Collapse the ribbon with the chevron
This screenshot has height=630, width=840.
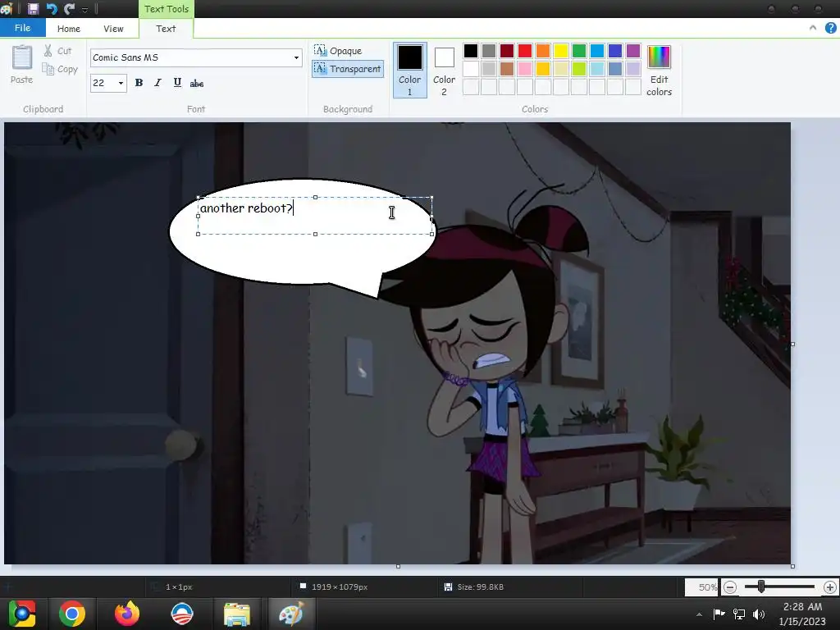coord(813,28)
